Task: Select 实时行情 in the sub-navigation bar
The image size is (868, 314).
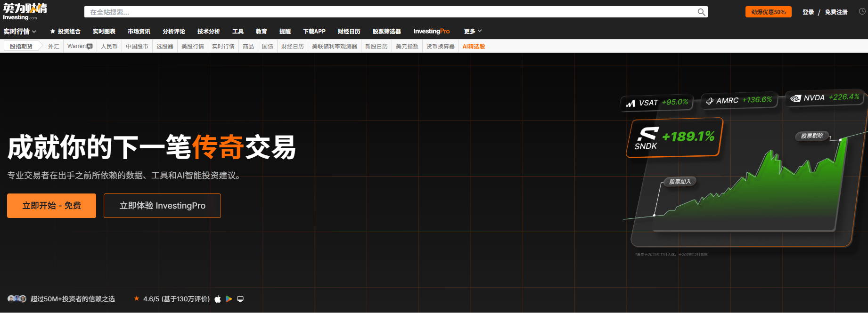Action: click(223, 46)
